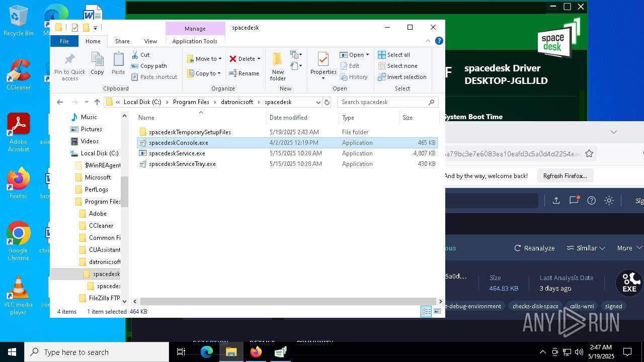
Task: Expand Open dropdown arrow in ribbon
Action: tap(367, 55)
